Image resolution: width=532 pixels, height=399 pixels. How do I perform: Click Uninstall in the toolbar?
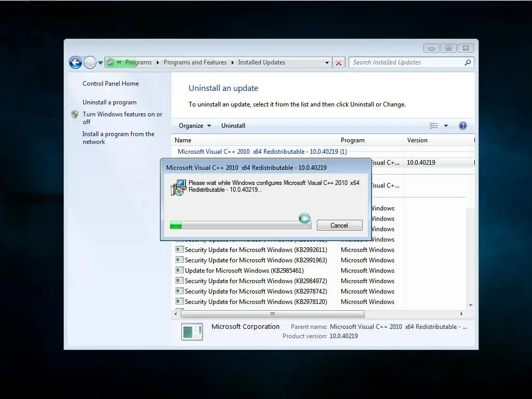[233, 126]
